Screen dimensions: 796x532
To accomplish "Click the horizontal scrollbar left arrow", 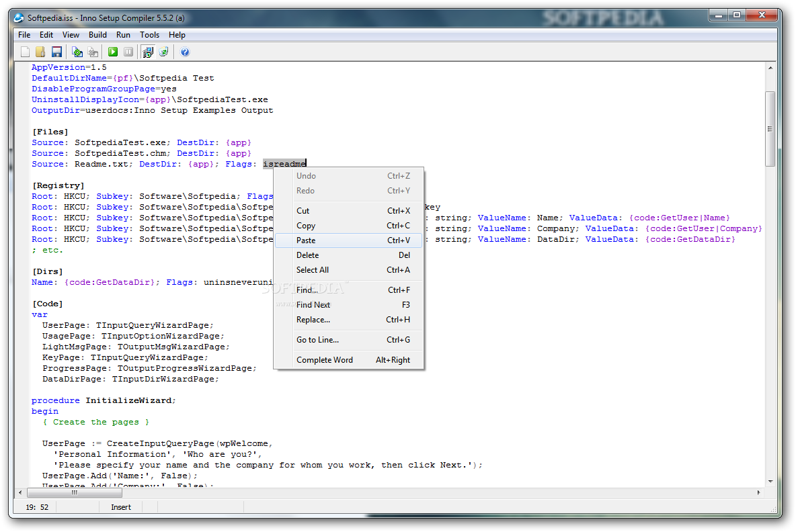I will [20, 492].
